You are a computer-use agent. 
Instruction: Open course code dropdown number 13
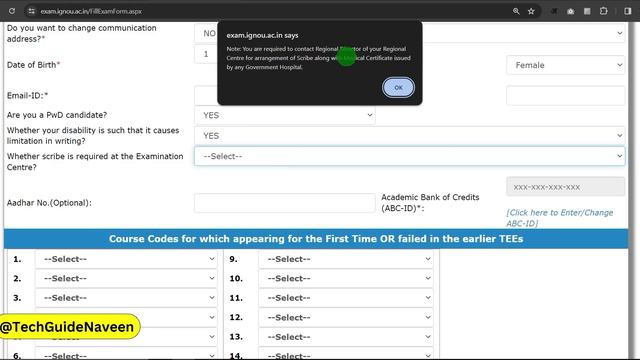pos(346,337)
